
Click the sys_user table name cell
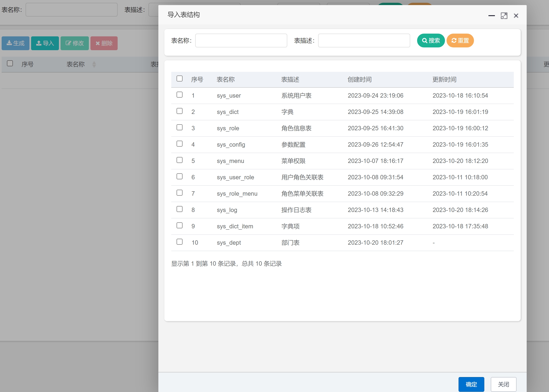[x=229, y=96]
